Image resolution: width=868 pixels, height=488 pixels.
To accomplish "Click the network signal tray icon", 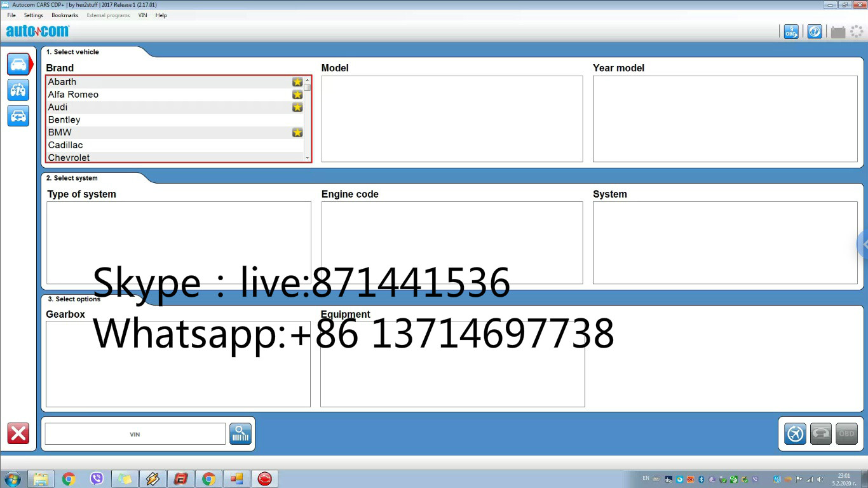I will (810, 479).
